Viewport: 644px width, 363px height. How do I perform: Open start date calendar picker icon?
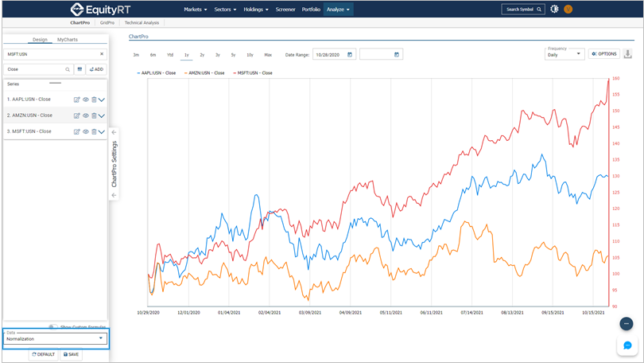click(x=350, y=55)
